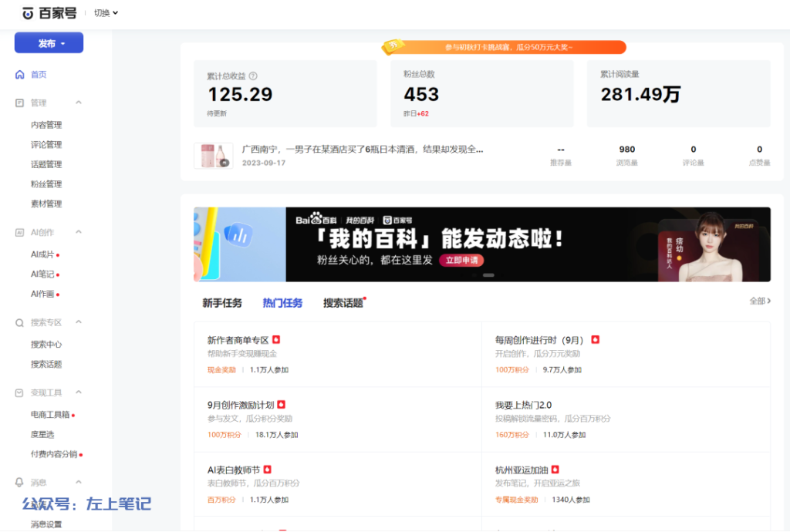Select the active carousel indicator dash

(x=488, y=275)
